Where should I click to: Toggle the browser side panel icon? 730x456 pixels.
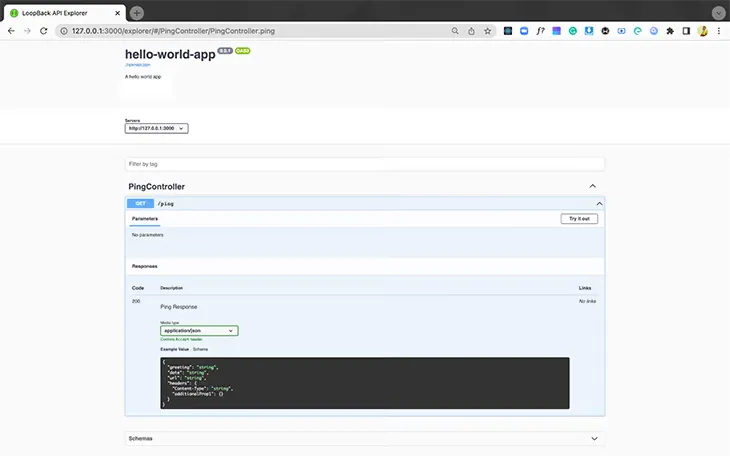point(686,31)
